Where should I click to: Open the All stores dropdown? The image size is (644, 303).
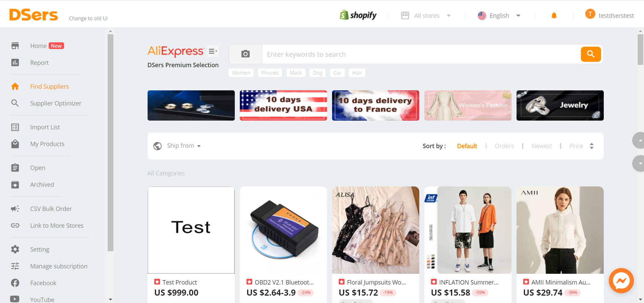tap(426, 16)
